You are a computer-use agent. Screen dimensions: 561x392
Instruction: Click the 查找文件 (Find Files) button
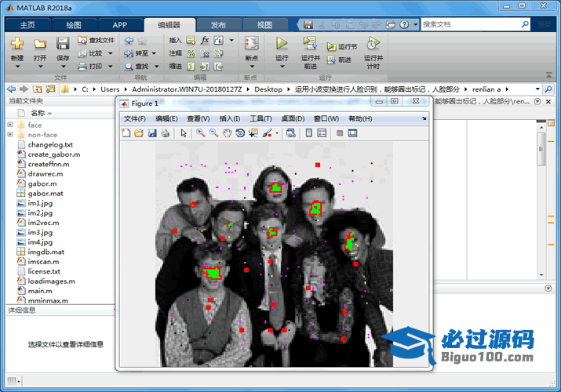tap(97, 40)
